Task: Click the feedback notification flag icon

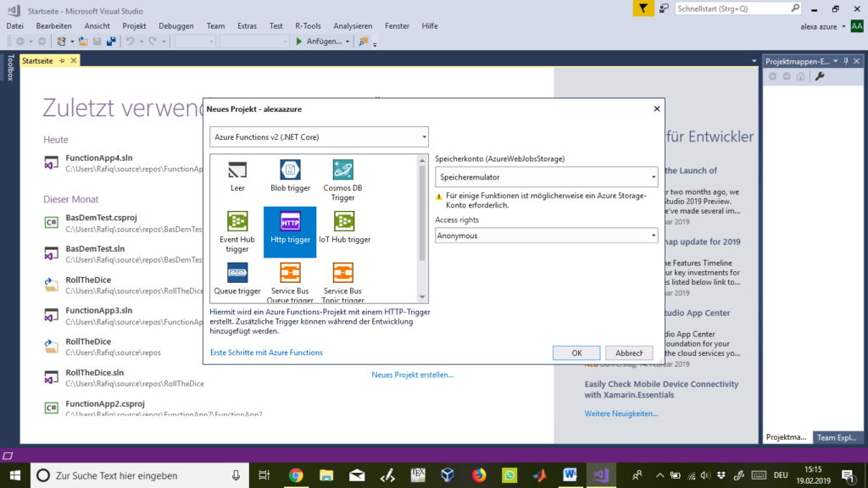Action: point(643,8)
